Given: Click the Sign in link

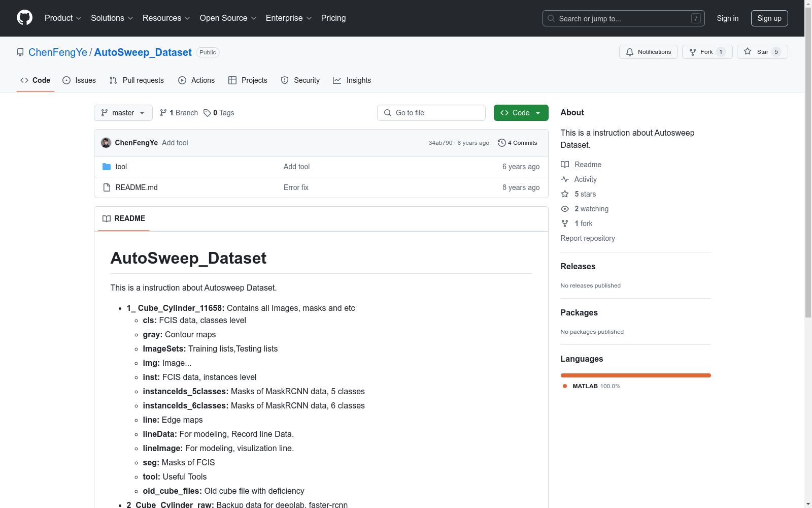Looking at the screenshot, I should [728, 18].
